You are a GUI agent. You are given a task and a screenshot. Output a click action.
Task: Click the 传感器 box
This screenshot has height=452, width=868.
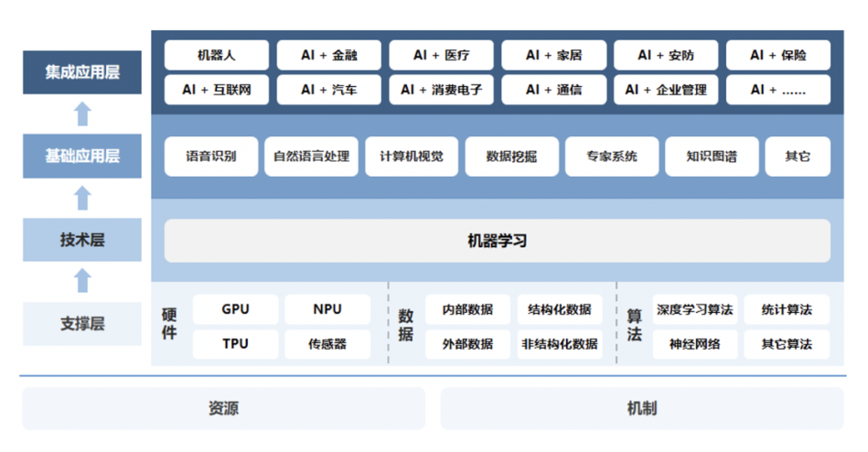[x=327, y=344]
